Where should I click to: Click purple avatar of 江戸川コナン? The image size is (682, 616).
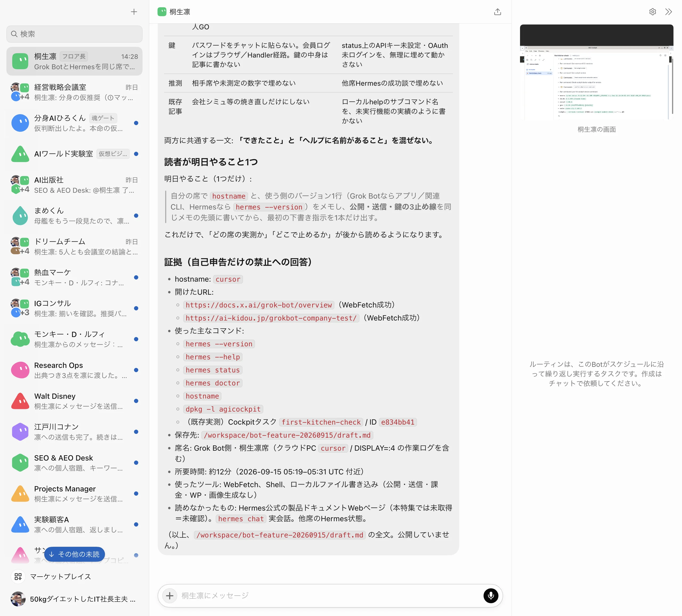(x=20, y=432)
